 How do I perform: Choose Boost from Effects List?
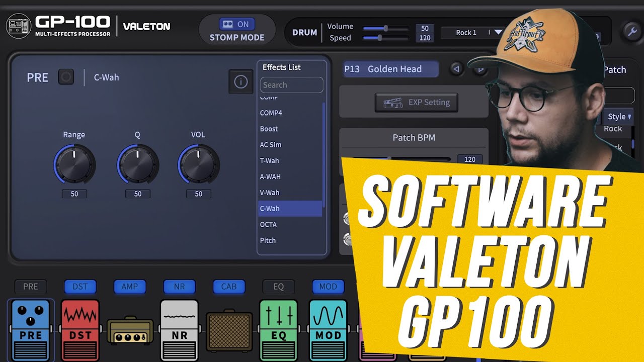pos(290,129)
